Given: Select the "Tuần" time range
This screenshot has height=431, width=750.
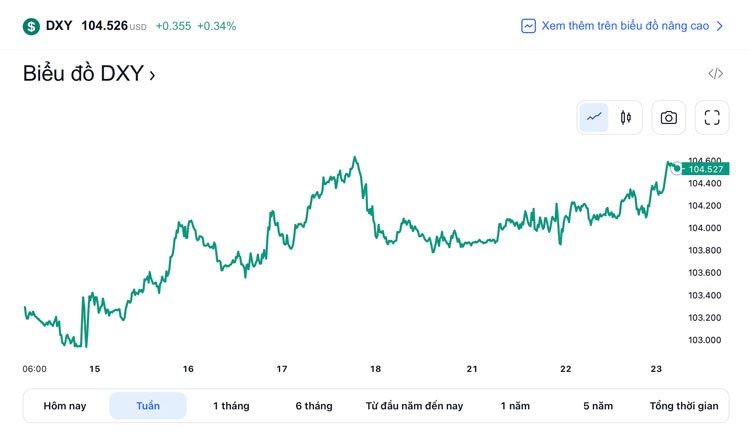Looking at the screenshot, I should pos(148,406).
